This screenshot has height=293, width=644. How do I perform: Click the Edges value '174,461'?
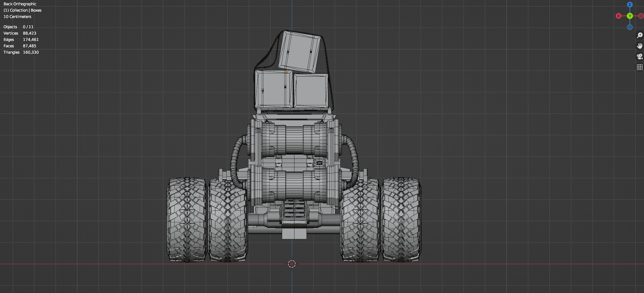31,40
